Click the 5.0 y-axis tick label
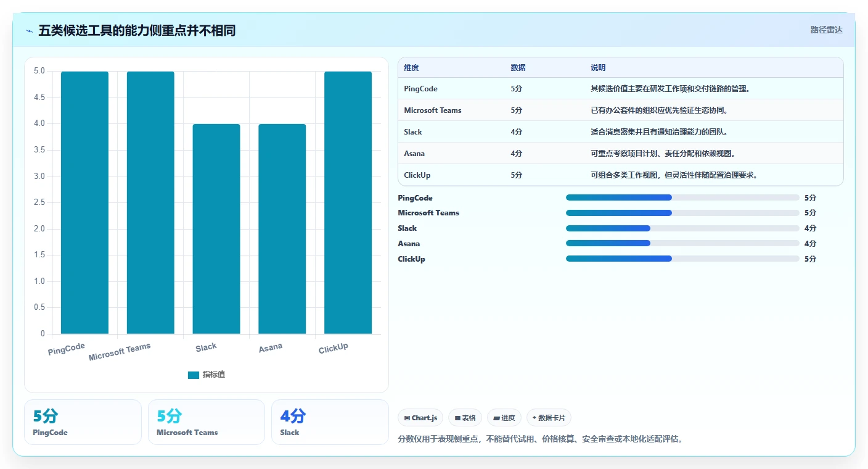 [39, 71]
